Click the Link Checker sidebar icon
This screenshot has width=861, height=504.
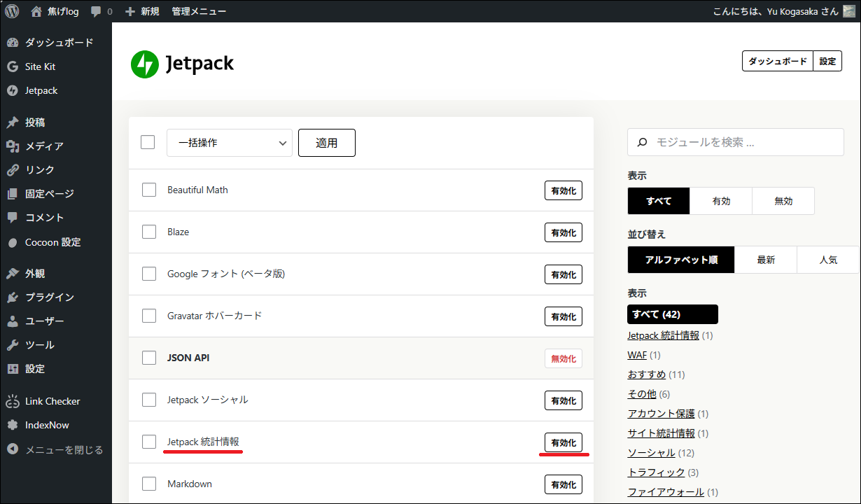coord(12,401)
